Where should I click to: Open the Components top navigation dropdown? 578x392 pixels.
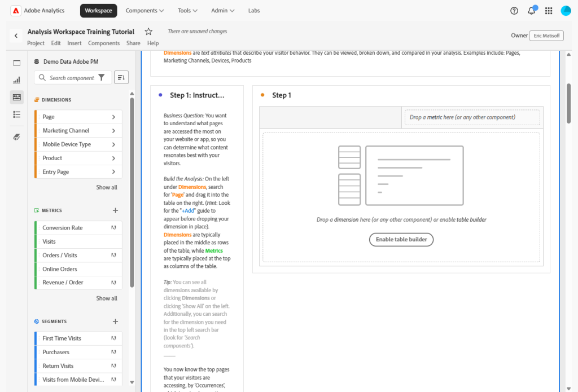(x=144, y=11)
